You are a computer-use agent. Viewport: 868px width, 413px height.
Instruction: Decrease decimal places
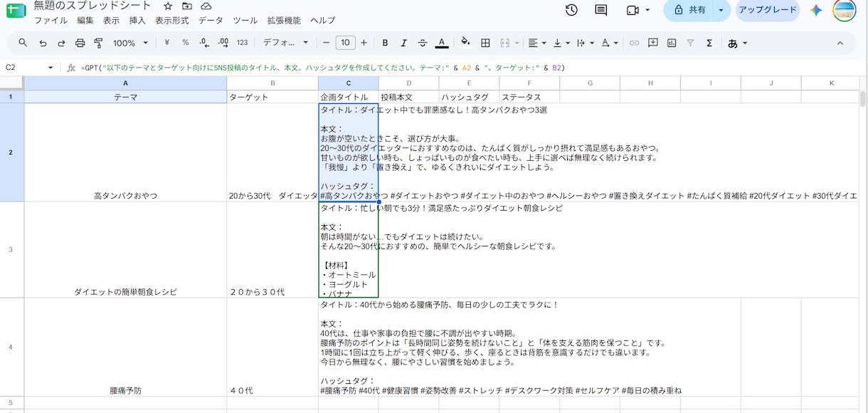[204, 43]
